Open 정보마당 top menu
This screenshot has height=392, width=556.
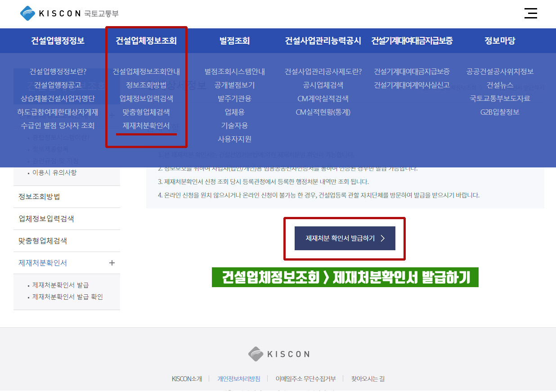[x=500, y=41]
